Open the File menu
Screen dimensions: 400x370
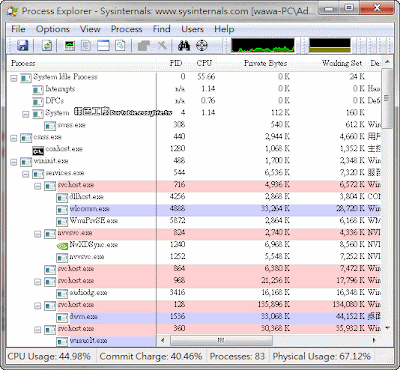click(18, 29)
